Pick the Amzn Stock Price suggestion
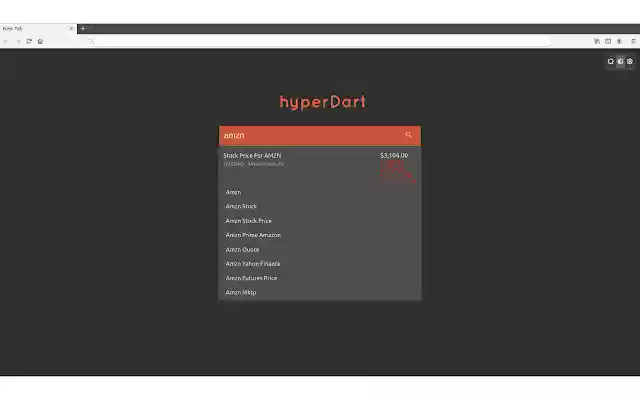The image size is (640, 400). coord(320,221)
